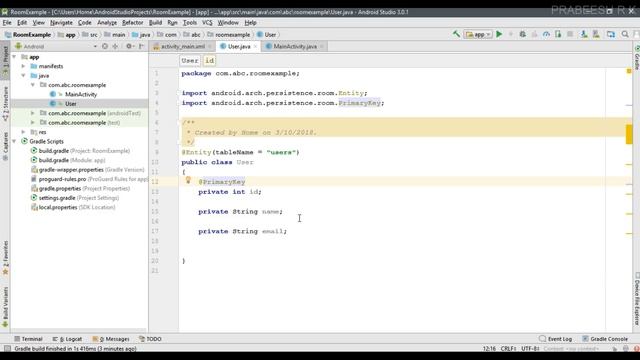Image resolution: width=640 pixels, height=360 pixels.
Task: Select MainActivity in the project tree
Action: pos(81,94)
